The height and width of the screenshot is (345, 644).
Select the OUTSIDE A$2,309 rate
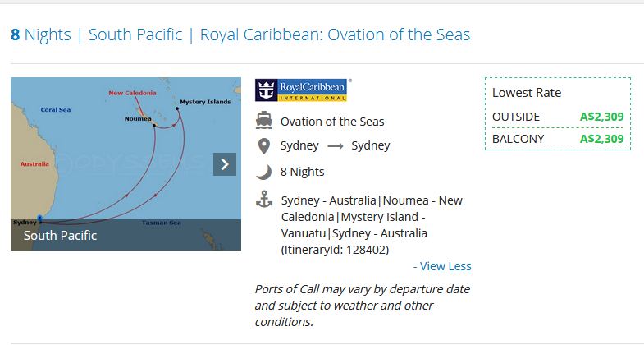pos(558,117)
